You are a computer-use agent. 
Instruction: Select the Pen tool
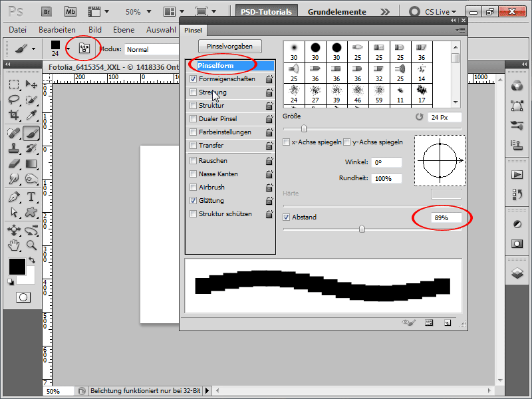pyautogui.click(x=13, y=197)
